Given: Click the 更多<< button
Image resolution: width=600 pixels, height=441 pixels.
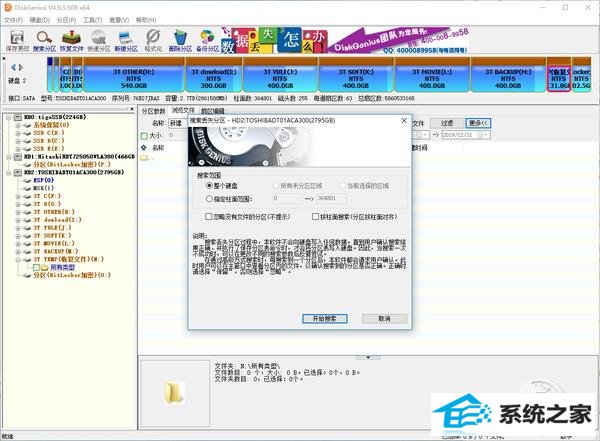Looking at the screenshot, I should point(478,123).
